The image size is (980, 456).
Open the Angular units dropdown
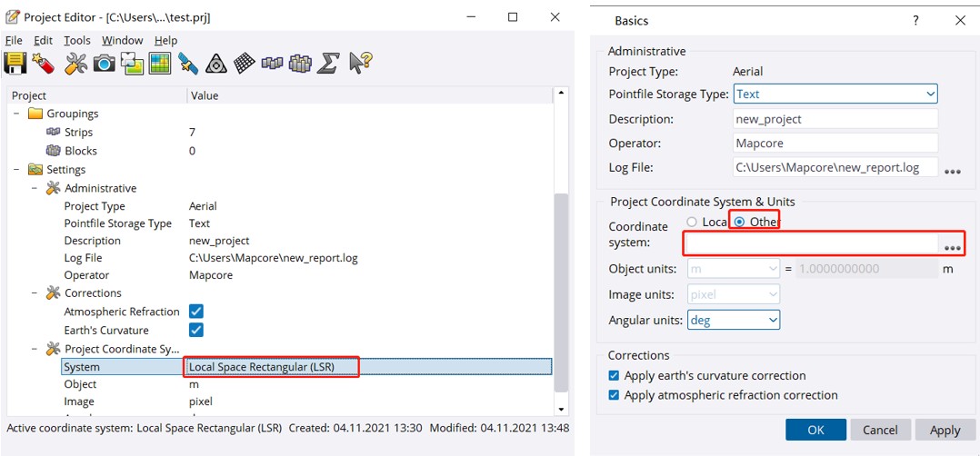[x=734, y=320]
